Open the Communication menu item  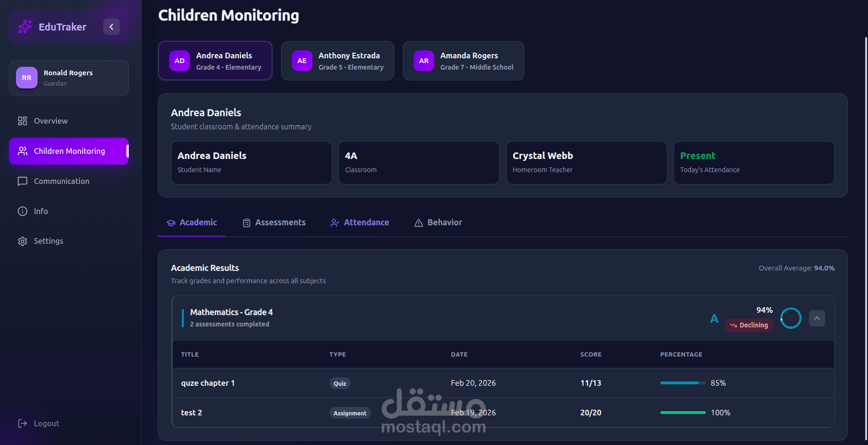(69, 181)
